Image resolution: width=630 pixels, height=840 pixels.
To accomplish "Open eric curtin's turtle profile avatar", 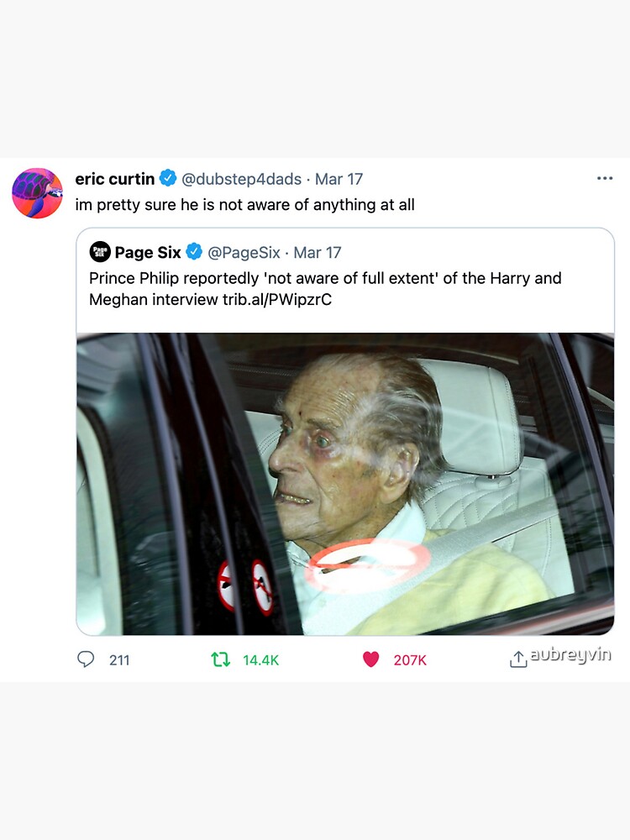I will (37, 193).
